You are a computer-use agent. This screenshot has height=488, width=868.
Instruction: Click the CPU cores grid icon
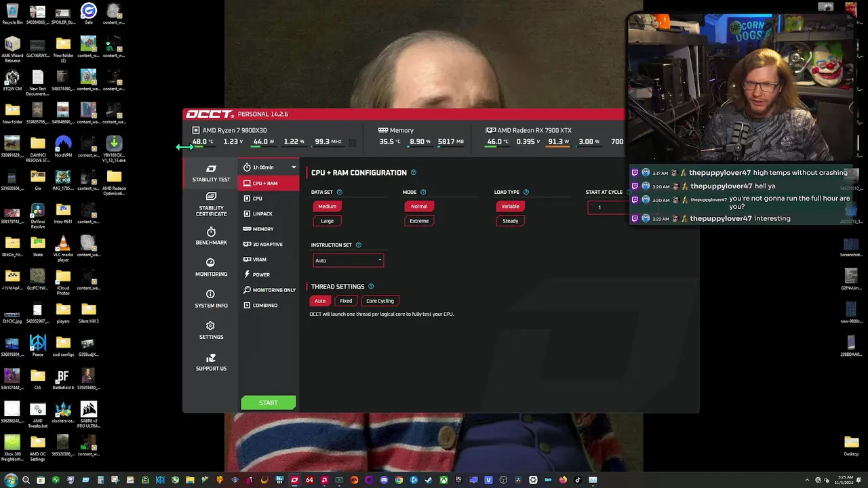click(x=353, y=142)
